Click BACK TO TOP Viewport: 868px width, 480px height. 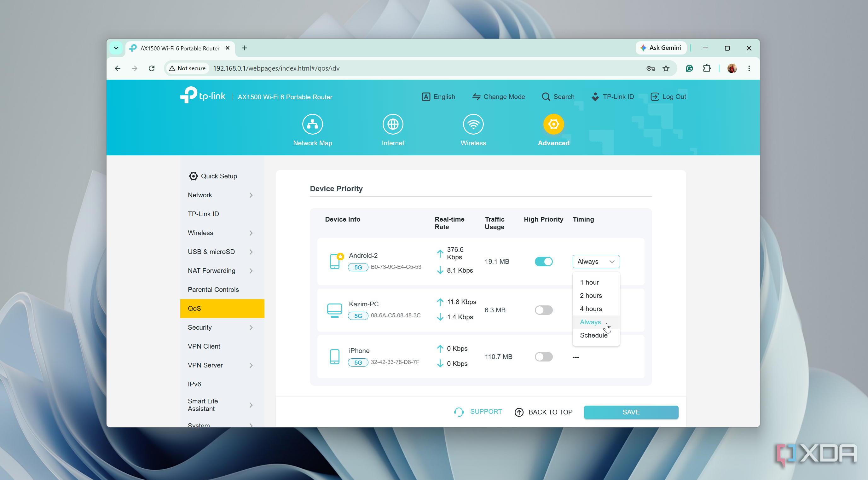(543, 412)
